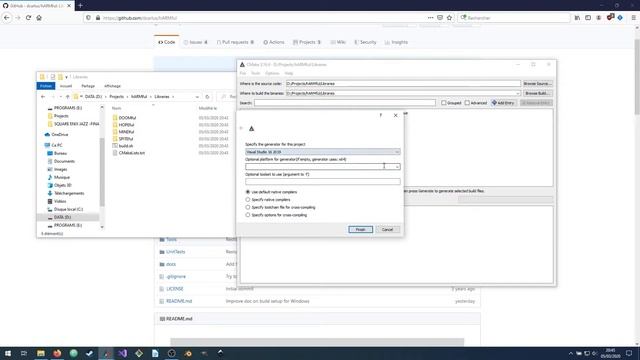Screen dimensions: 640x360
Task: Open the File menu in CMake
Action: pyautogui.click(x=243, y=73)
